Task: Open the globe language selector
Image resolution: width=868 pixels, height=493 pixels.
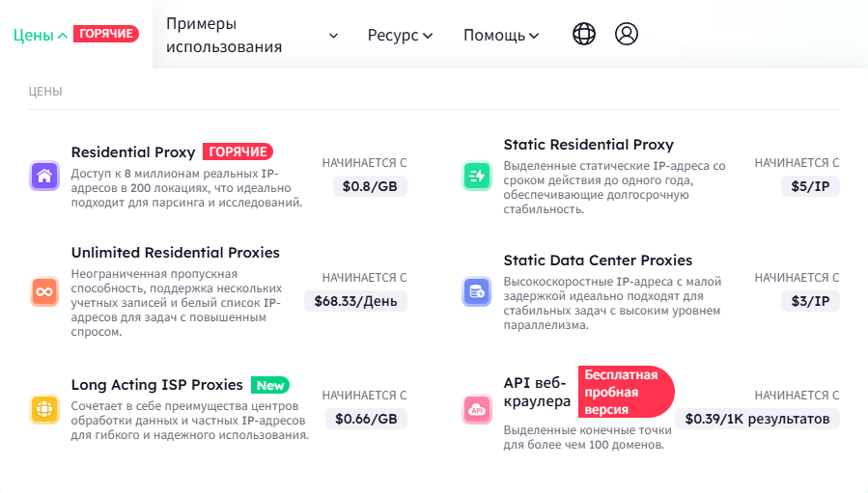Action: (584, 34)
